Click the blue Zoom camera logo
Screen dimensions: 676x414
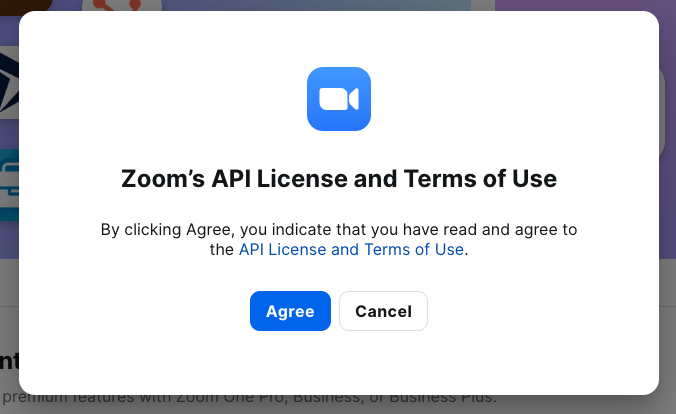(338, 99)
